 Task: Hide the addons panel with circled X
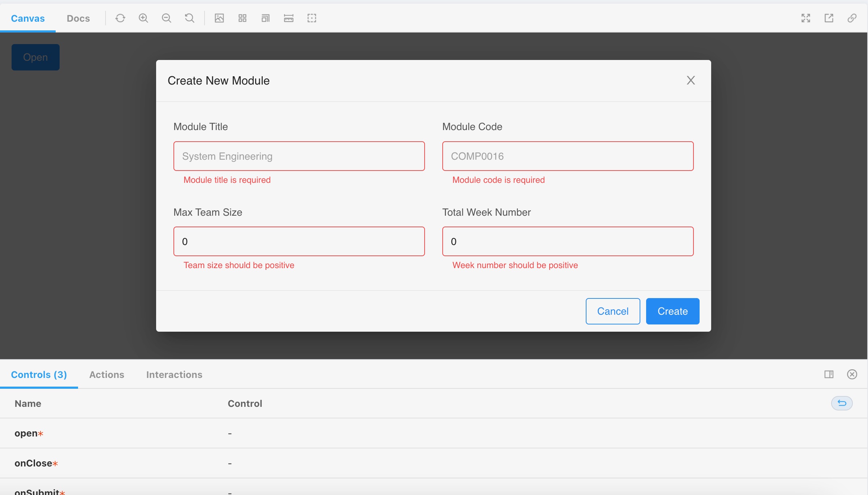tap(852, 374)
